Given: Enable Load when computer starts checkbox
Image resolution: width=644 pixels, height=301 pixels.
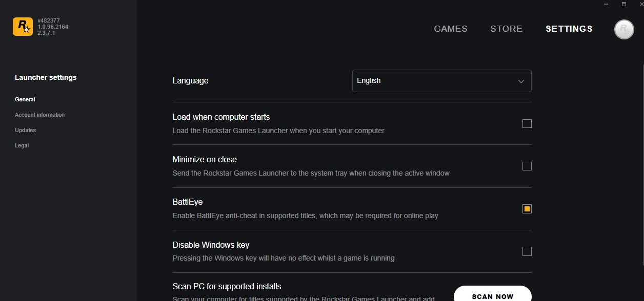Looking at the screenshot, I should pos(527,123).
